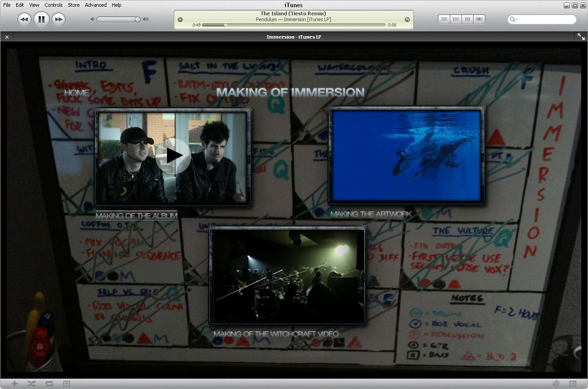Toggle shuffle playback
The image size is (588, 389).
click(x=31, y=384)
